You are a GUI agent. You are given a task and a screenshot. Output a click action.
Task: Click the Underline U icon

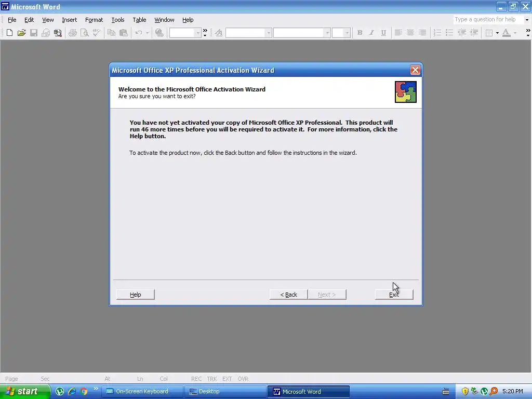tap(383, 33)
